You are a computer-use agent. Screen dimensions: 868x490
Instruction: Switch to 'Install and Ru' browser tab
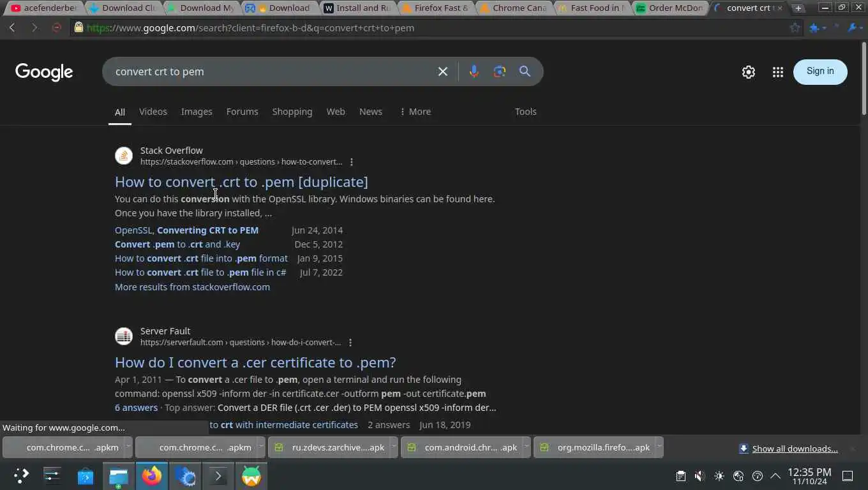pos(357,8)
